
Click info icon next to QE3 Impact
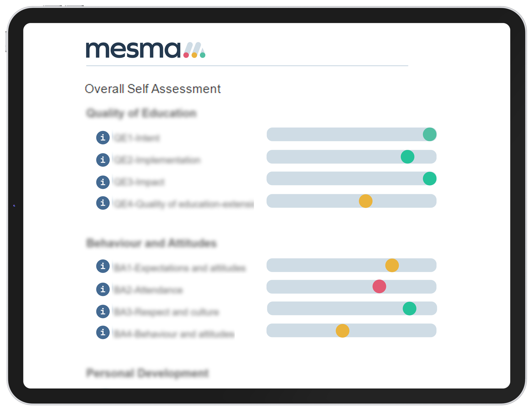(103, 182)
